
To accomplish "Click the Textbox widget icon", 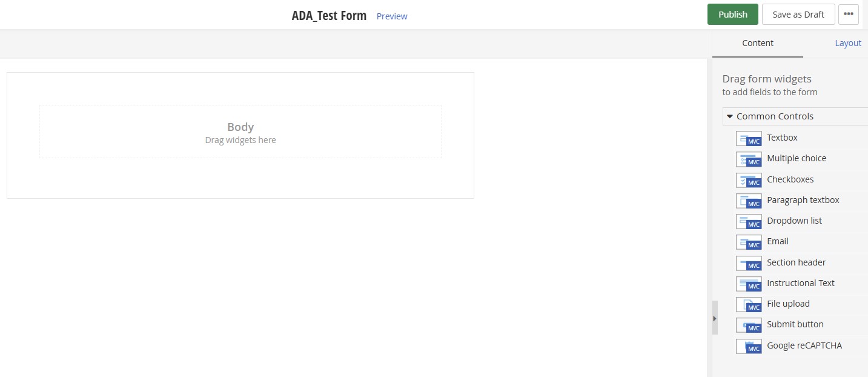I will coord(749,138).
